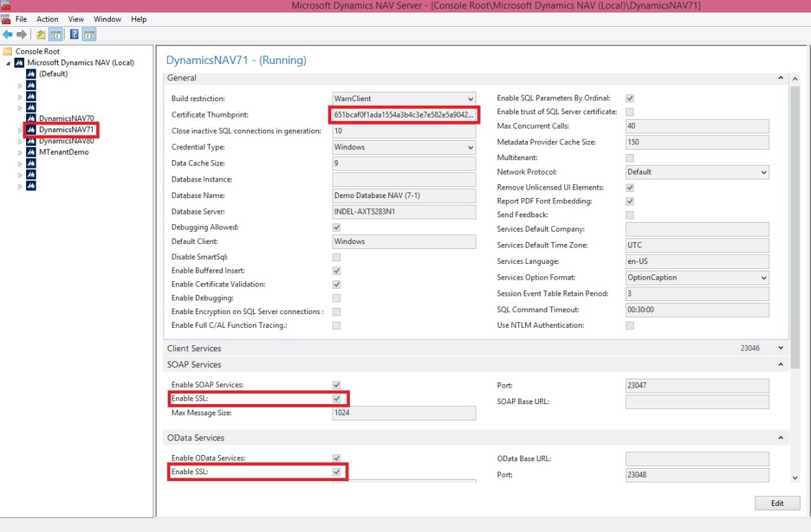The height and width of the screenshot is (532, 811).
Task: Toggle Show/Hide Action Pane toolbar icon
Action: click(x=89, y=34)
